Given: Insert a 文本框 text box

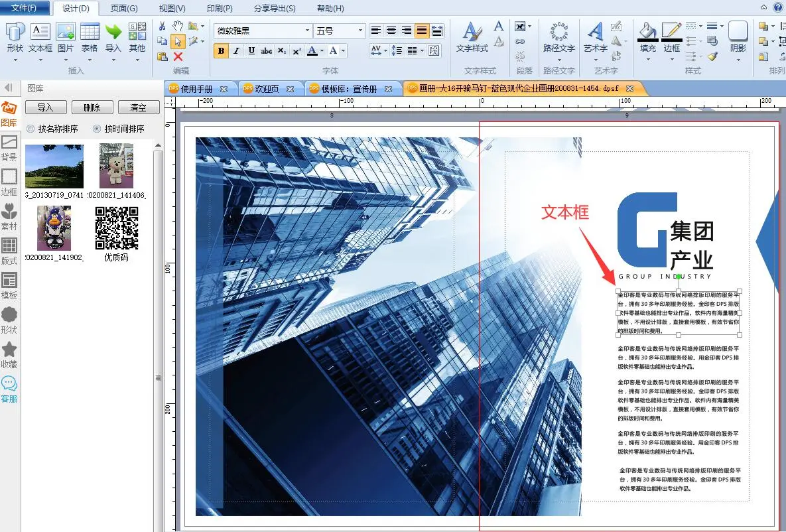Looking at the screenshot, I should pyautogui.click(x=40, y=38).
